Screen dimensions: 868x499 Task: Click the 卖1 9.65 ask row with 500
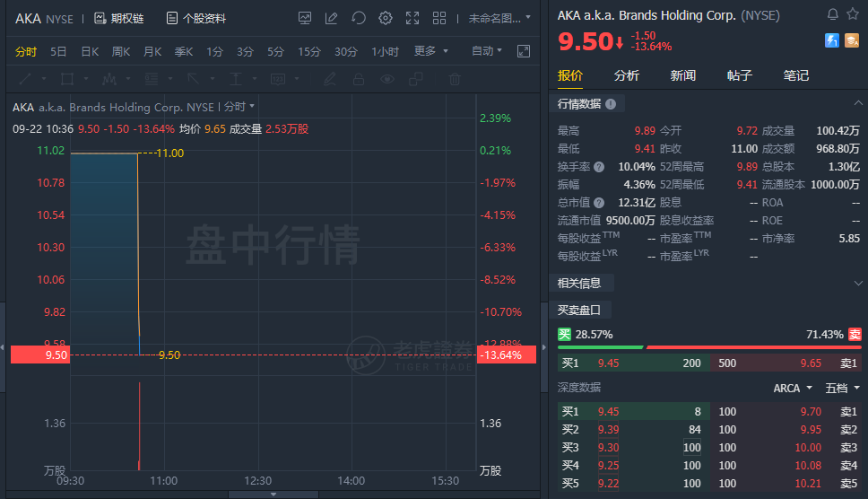point(786,363)
